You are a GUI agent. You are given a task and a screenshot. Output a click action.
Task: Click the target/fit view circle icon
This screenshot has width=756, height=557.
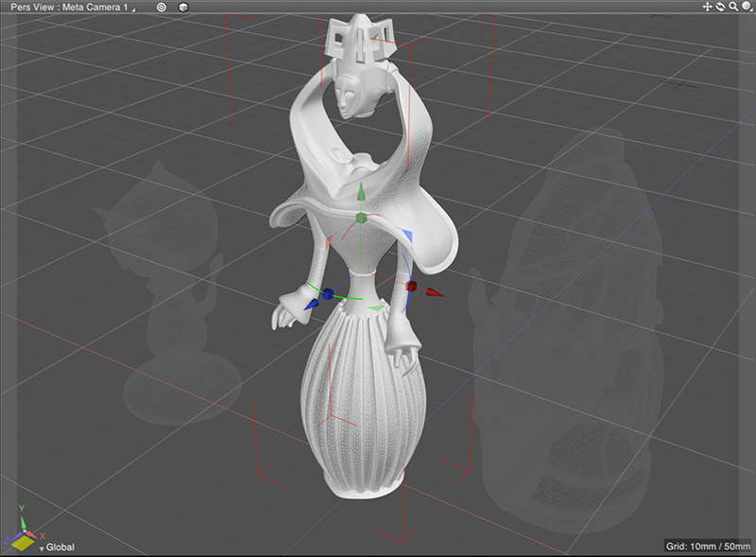162,8
